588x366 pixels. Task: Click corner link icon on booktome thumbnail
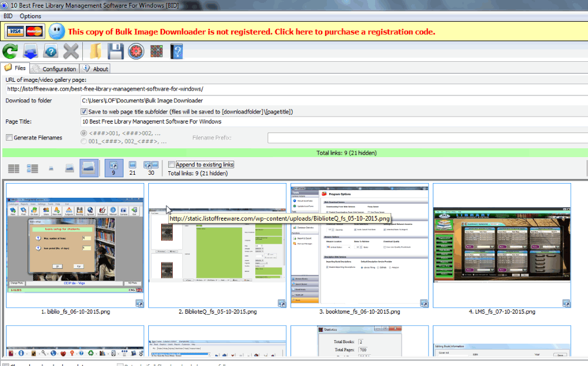tap(424, 303)
